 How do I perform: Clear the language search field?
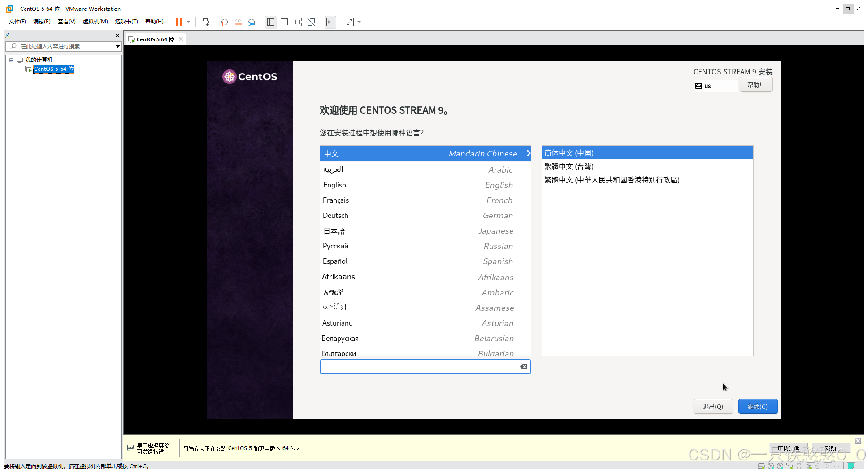tap(524, 367)
